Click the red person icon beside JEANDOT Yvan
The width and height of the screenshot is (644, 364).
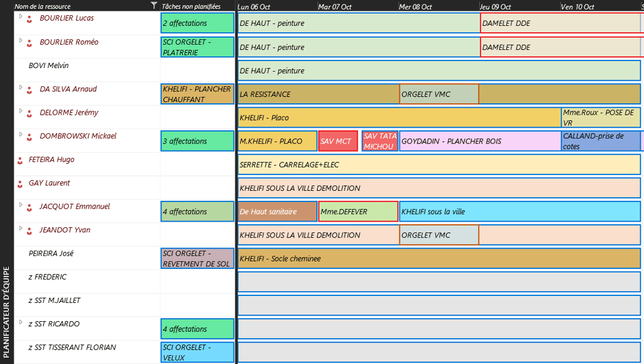point(29,231)
